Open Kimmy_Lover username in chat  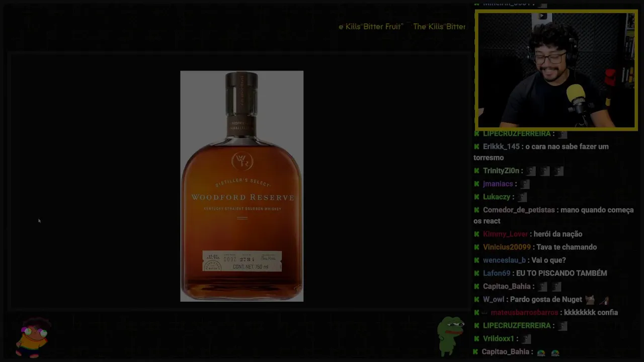click(505, 234)
